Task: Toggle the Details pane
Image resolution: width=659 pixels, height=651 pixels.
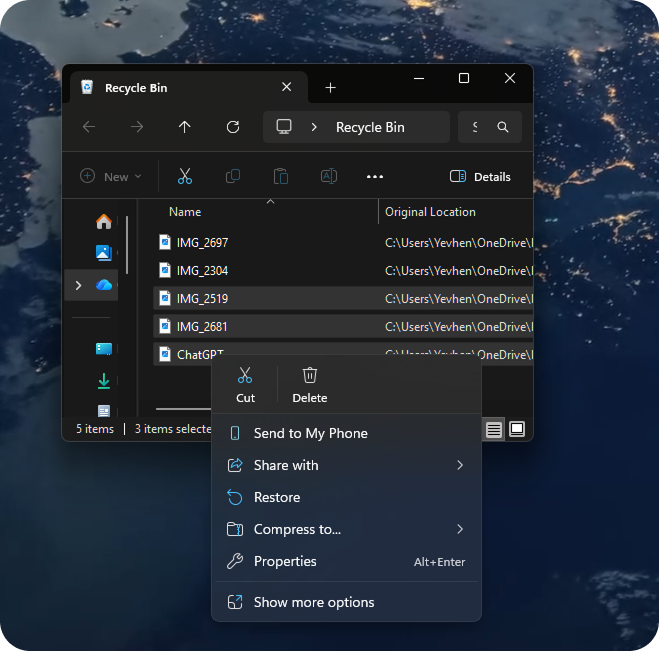Action: click(481, 177)
